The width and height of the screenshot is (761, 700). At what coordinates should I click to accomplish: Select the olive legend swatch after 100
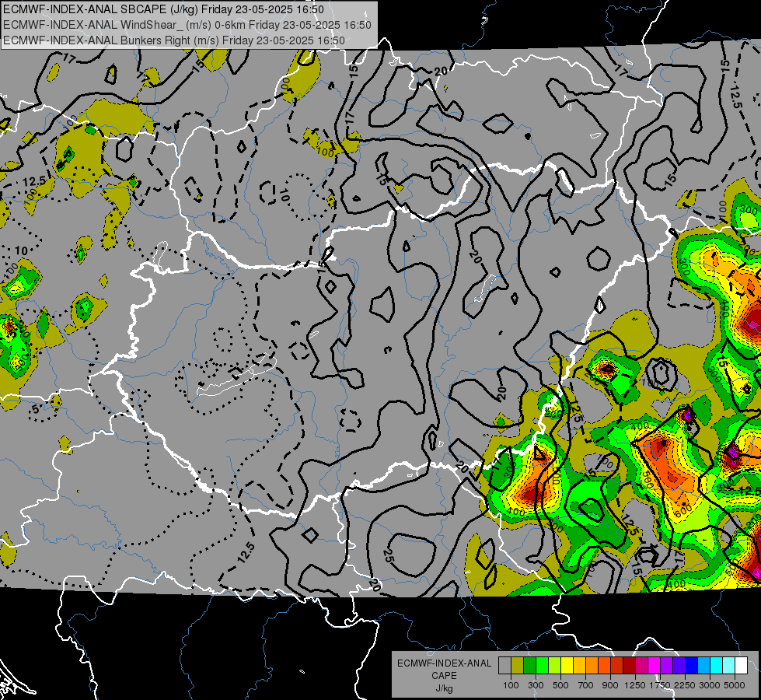tap(518, 666)
